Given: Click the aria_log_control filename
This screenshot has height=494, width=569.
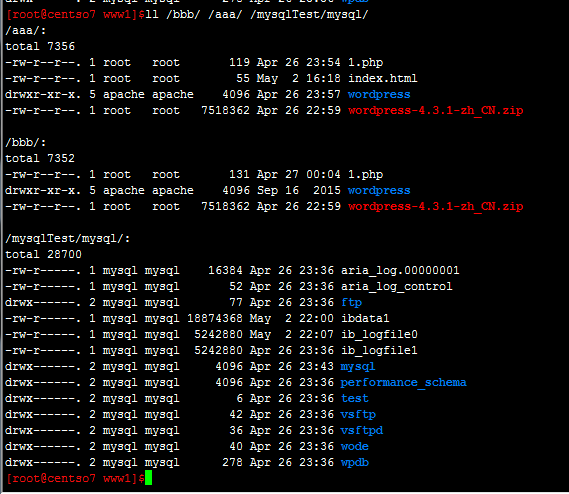Looking at the screenshot, I should 396,287.
